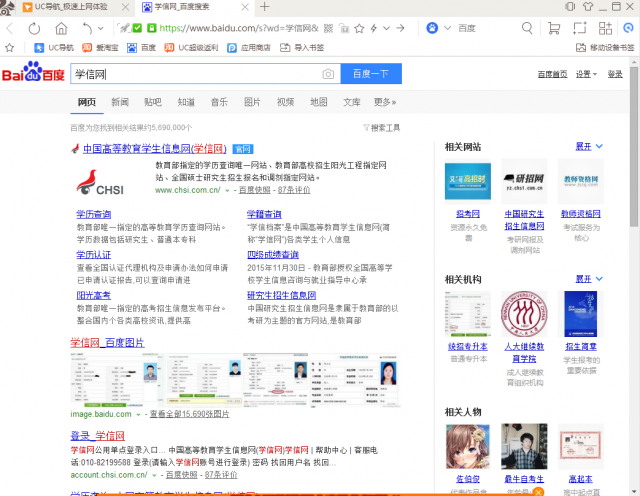Click the QR code icon in address bar
Screen dimensions: 640x496
(x=329, y=28)
